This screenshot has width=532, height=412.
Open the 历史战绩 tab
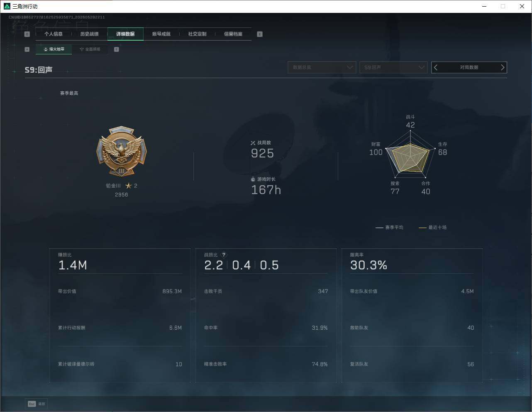[89, 34]
